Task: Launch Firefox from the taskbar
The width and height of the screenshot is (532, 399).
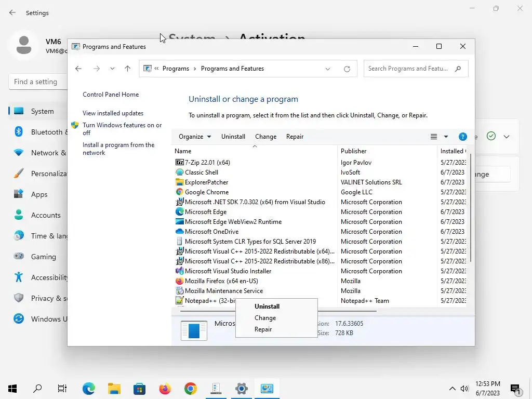Action: pos(165,389)
